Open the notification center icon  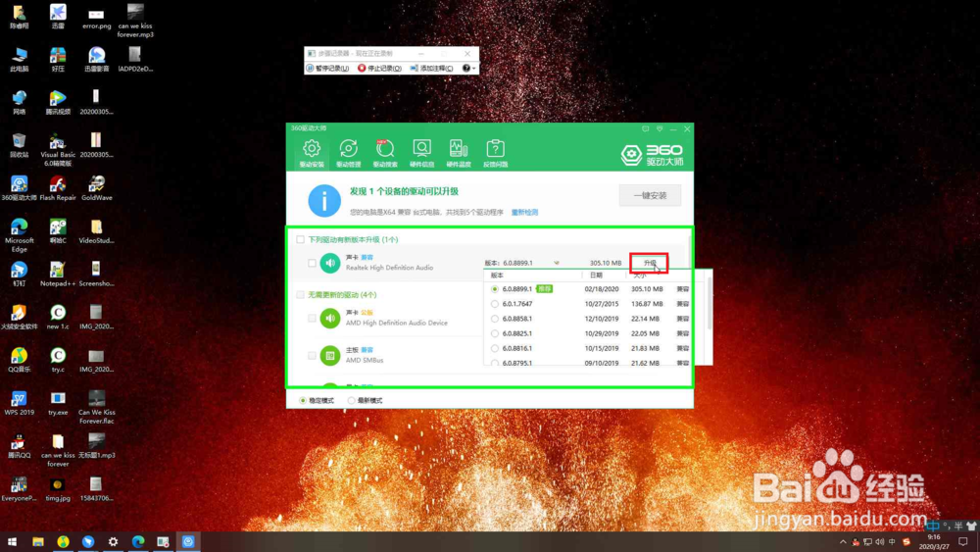click(963, 542)
